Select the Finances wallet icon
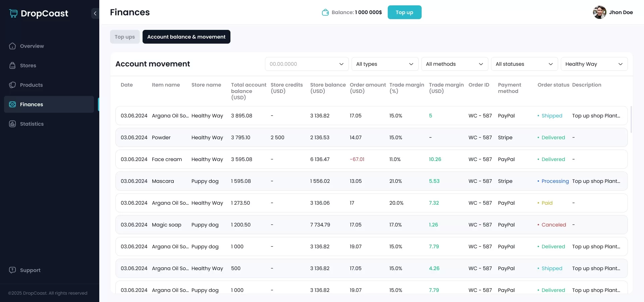The image size is (644, 302). [x=12, y=104]
